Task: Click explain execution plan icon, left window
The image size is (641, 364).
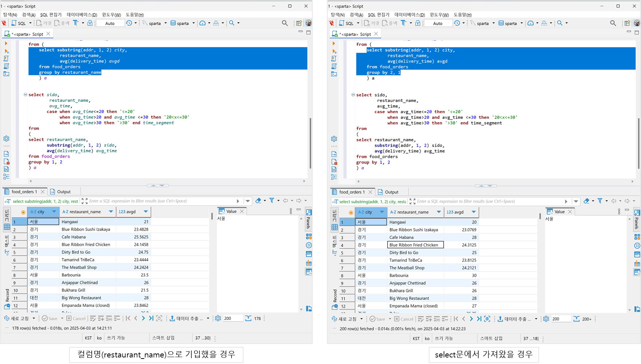Action: (7, 66)
